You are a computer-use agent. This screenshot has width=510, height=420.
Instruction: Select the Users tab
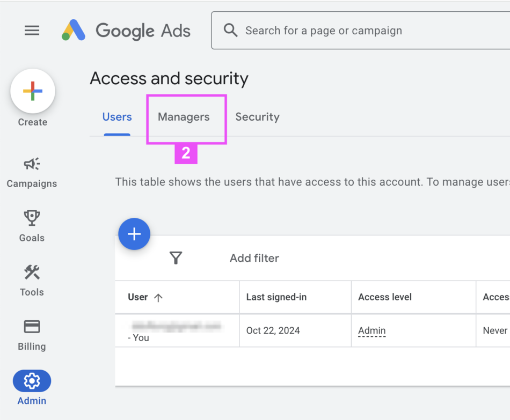point(117,117)
